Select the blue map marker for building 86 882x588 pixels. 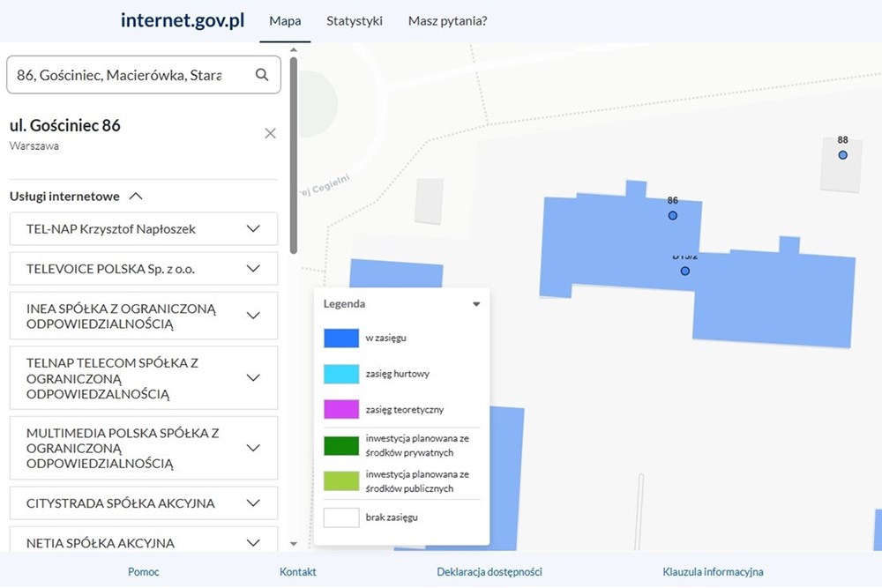click(673, 215)
